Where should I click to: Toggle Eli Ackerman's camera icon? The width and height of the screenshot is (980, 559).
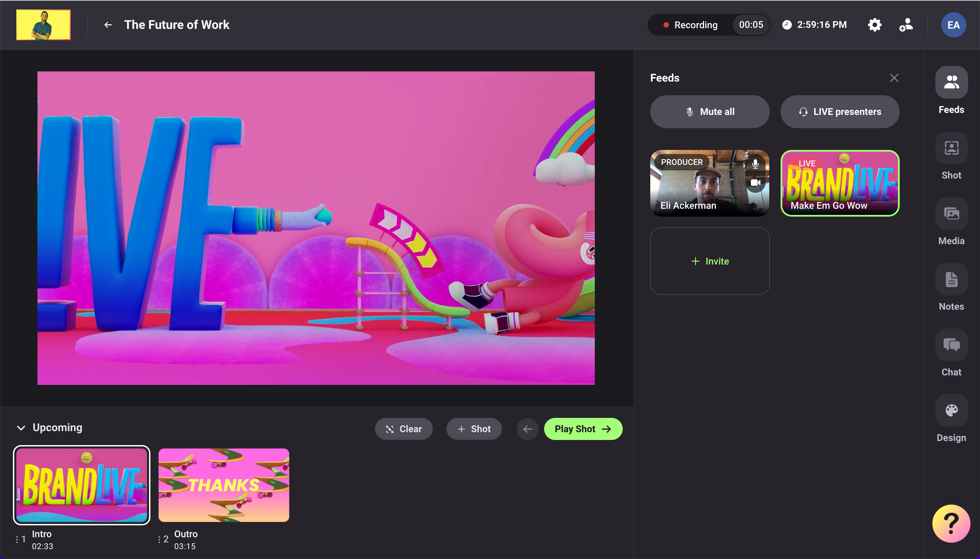pyautogui.click(x=755, y=183)
